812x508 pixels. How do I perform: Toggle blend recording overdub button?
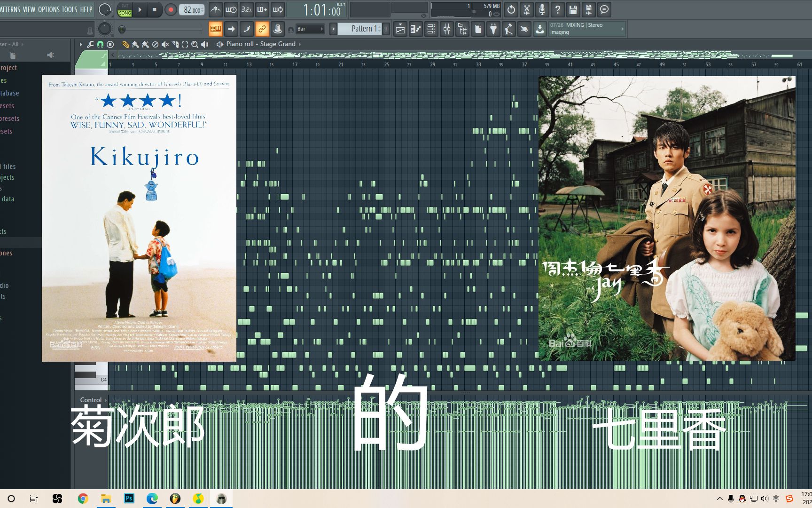pyautogui.click(x=262, y=9)
